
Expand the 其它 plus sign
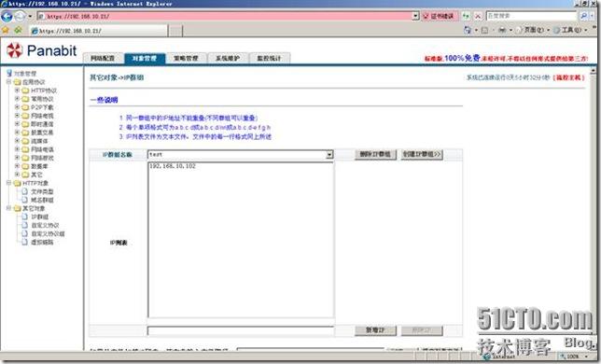(x=17, y=175)
